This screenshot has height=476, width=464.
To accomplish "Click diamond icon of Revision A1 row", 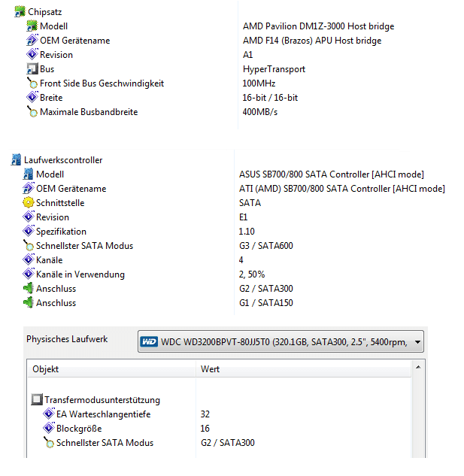I will pos(32,54).
